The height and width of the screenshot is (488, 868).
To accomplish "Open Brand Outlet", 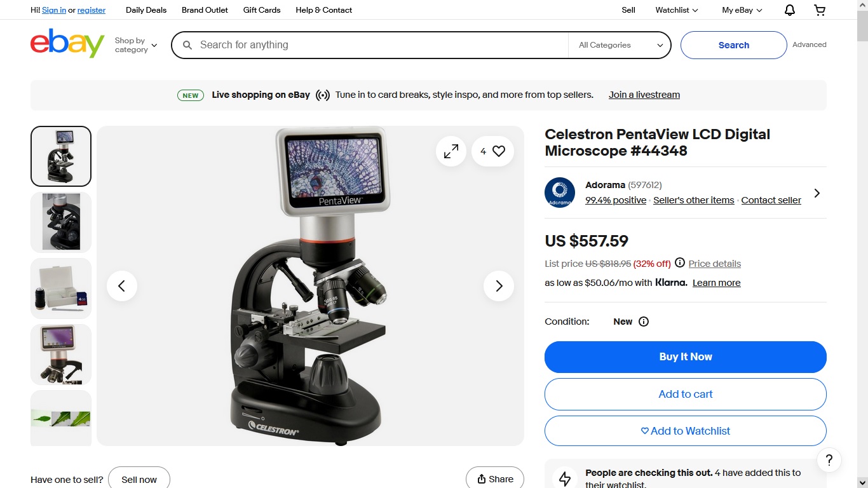I will click(205, 10).
